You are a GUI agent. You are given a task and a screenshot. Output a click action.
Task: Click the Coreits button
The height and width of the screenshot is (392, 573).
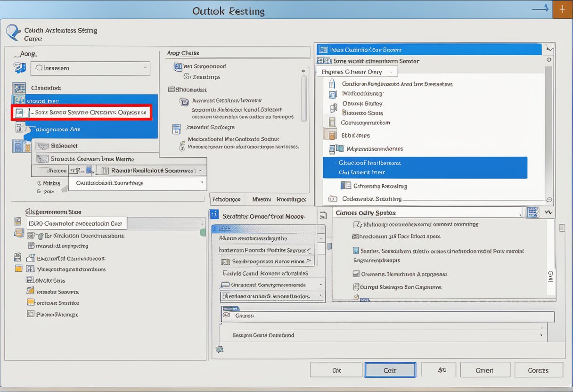click(x=538, y=370)
